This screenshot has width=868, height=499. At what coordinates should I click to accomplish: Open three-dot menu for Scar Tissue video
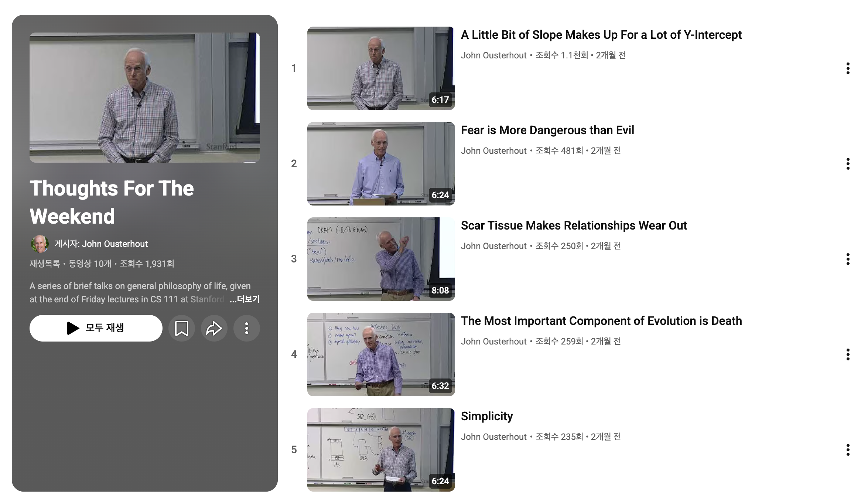[848, 259]
